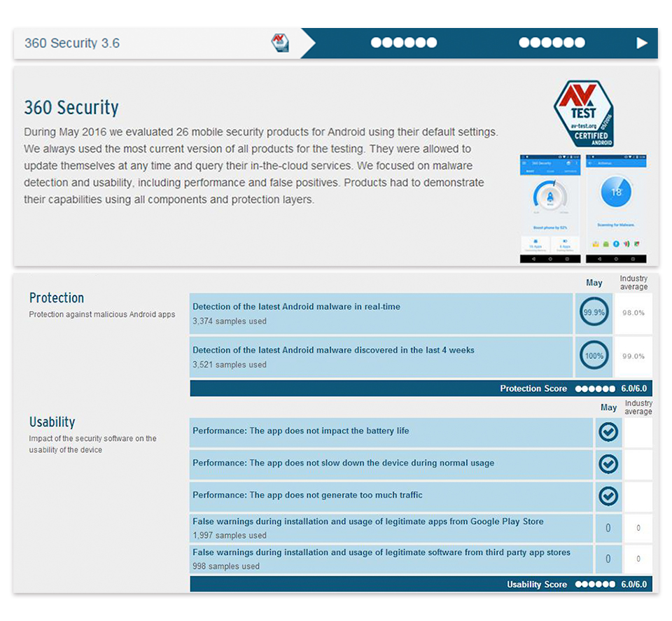The height and width of the screenshot is (621, 672).
Task: Click the normal usage slowdown checkmark icon
Action: [x=608, y=463]
